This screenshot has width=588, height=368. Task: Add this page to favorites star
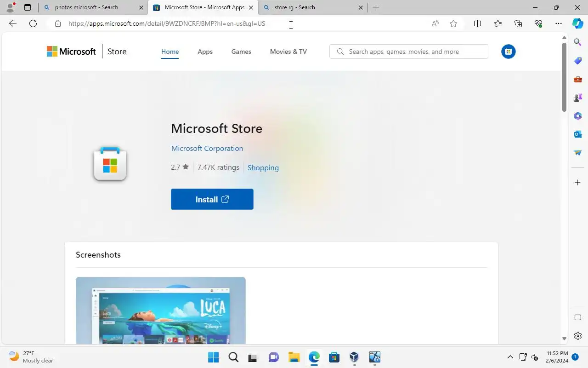[453, 23]
